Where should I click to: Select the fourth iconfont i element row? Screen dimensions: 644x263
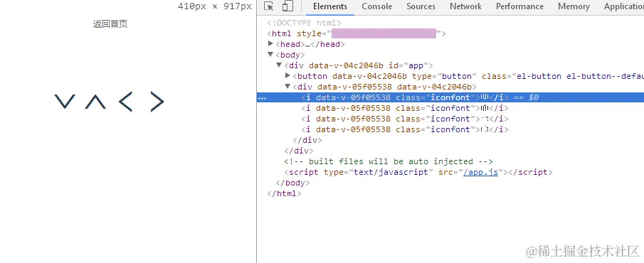[405, 129]
